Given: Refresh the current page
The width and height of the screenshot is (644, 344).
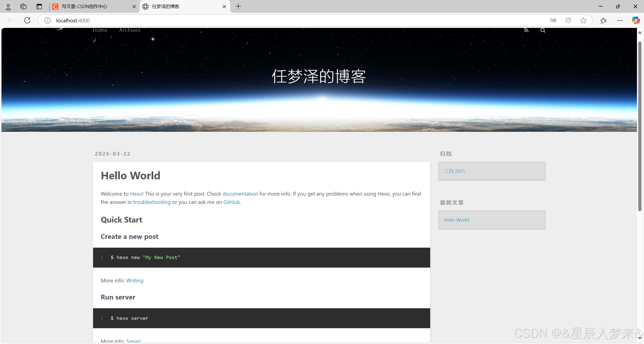Looking at the screenshot, I should tap(27, 20).
